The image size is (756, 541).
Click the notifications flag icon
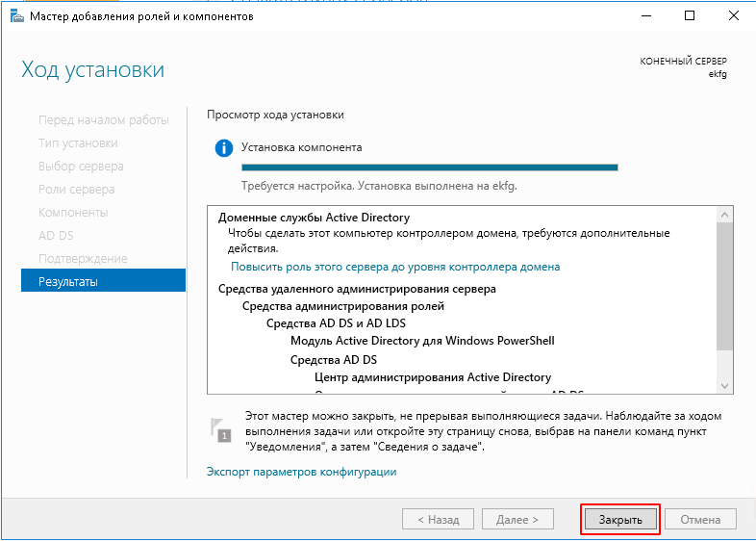pos(221,429)
